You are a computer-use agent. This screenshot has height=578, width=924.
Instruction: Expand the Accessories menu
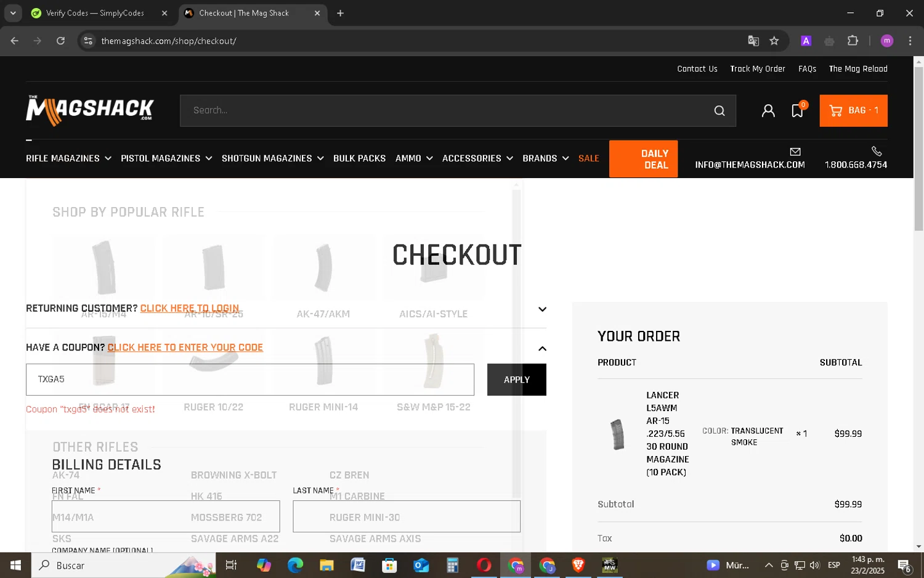coord(477,158)
